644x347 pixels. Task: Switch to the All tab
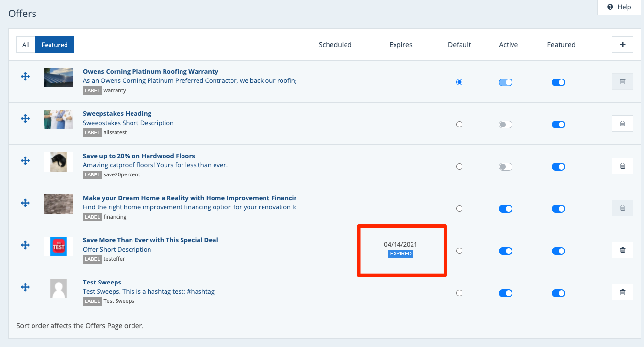[x=26, y=45]
